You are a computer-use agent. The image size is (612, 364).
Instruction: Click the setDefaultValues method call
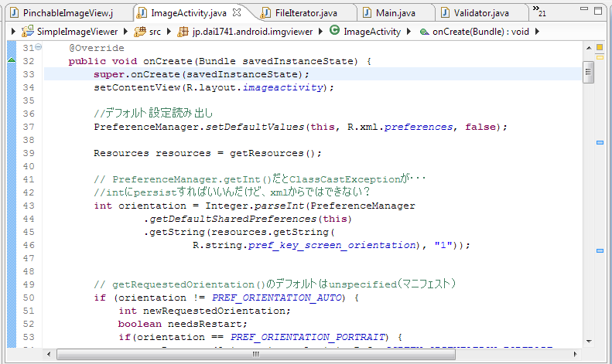(x=255, y=127)
